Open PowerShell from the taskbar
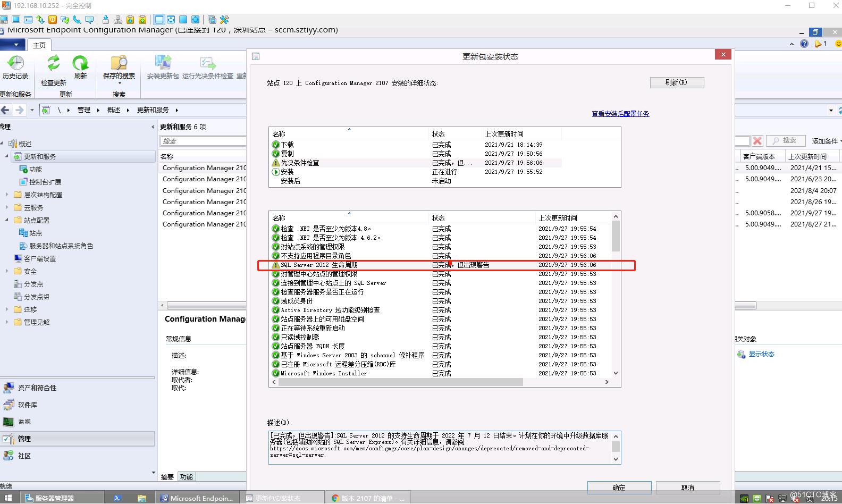 click(x=117, y=498)
